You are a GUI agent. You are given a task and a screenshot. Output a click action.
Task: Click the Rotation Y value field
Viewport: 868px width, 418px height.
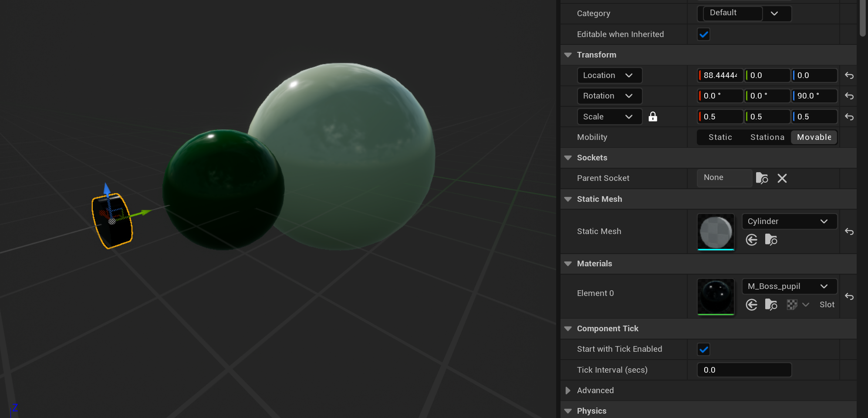click(767, 96)
